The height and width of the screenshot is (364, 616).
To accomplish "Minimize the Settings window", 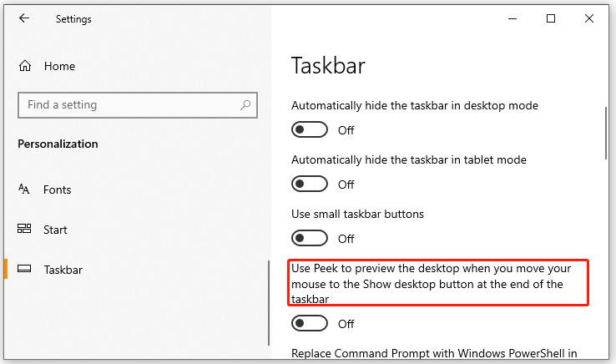I will point(512,18).
